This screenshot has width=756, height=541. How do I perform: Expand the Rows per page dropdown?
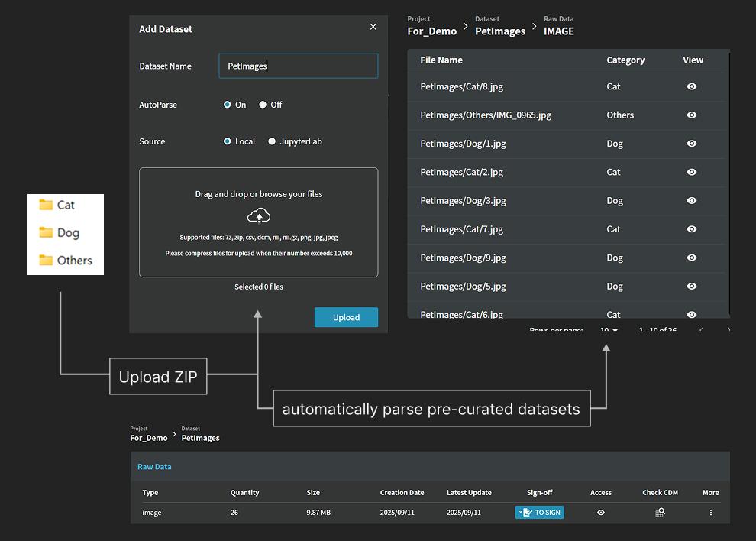click(609, 330)
